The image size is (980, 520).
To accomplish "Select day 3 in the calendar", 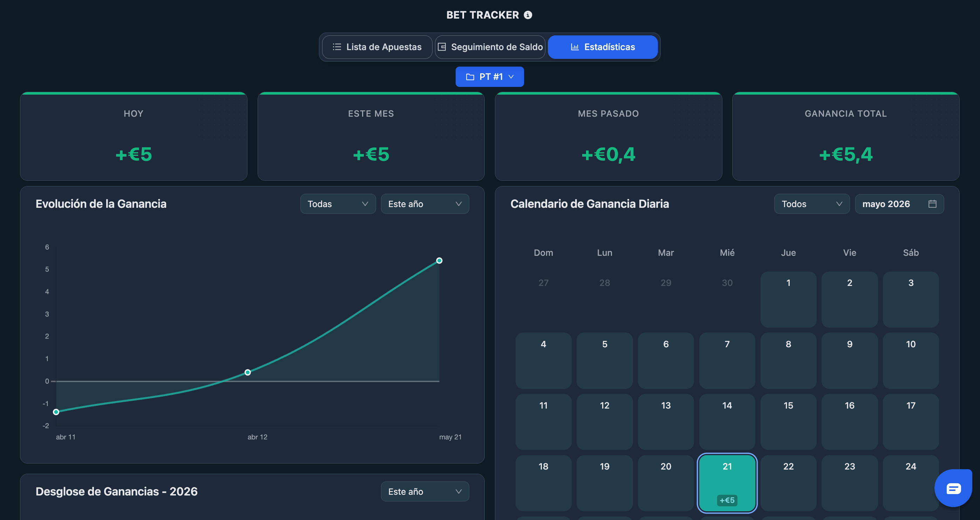I will tap(911, 299).
